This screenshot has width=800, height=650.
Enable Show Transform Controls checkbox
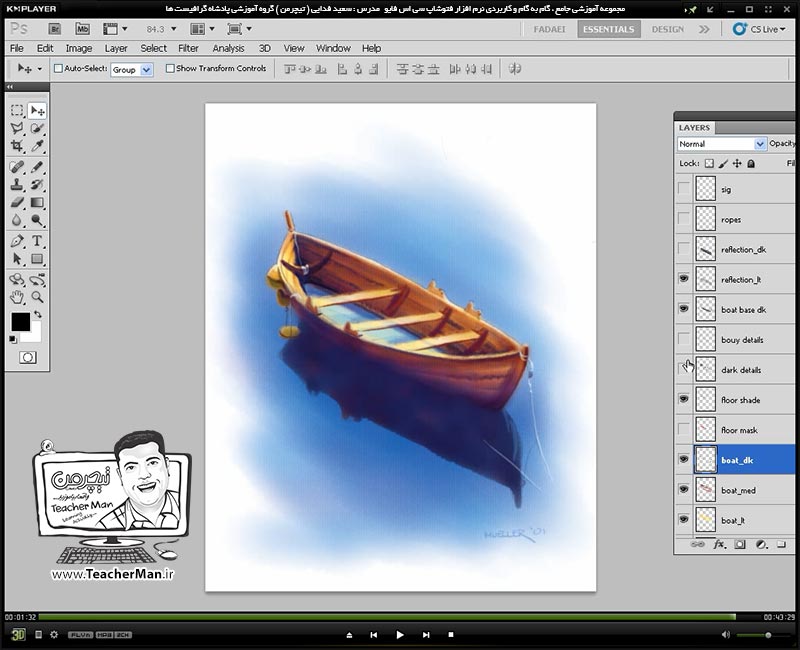[170, 68]
